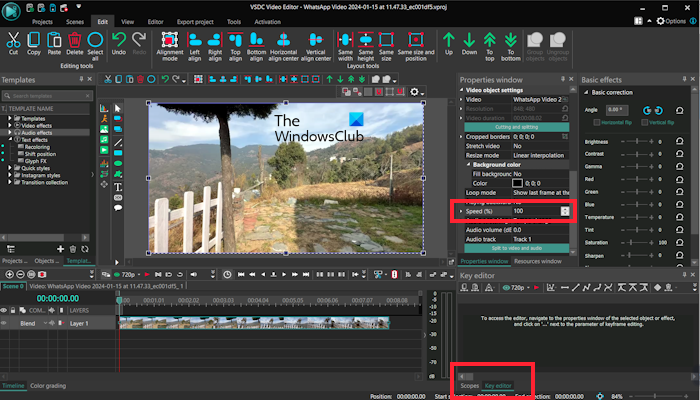Click Horizontal align center icon
The image size is (700, 400).
coord(283,40)
